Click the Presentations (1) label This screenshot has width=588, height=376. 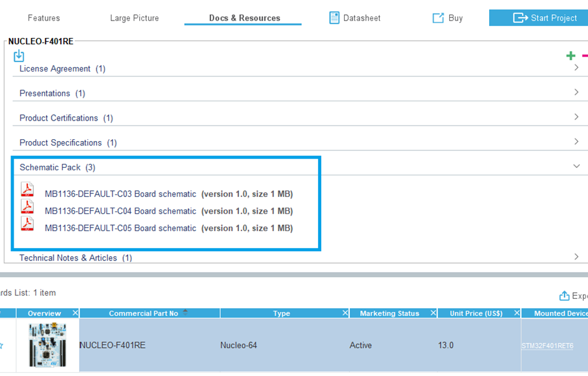[52, 94]
